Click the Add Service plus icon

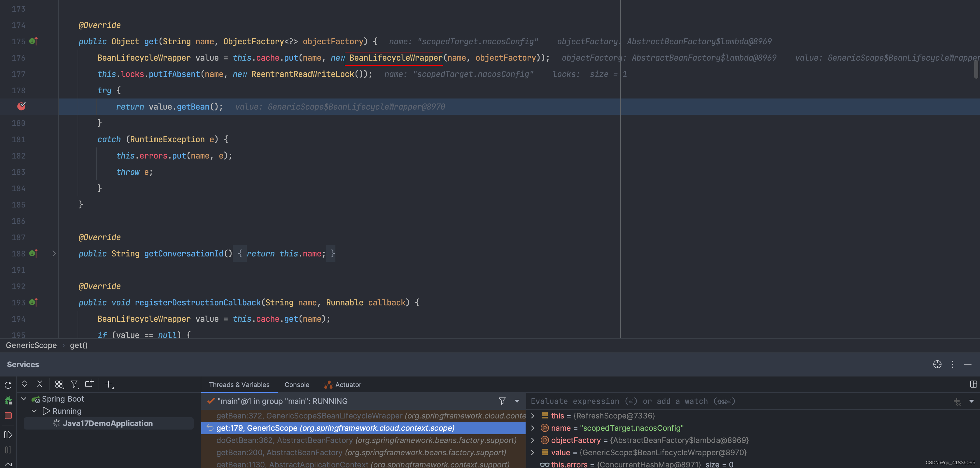tap(109, 384)
